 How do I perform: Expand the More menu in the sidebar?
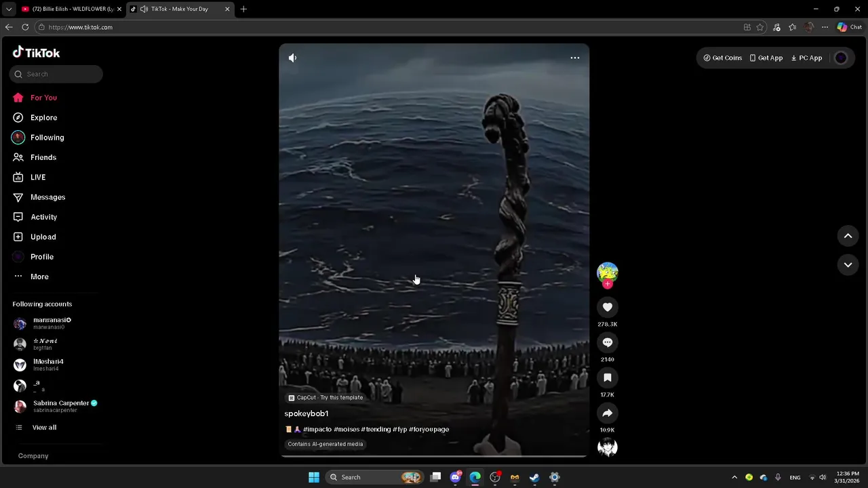31,277
